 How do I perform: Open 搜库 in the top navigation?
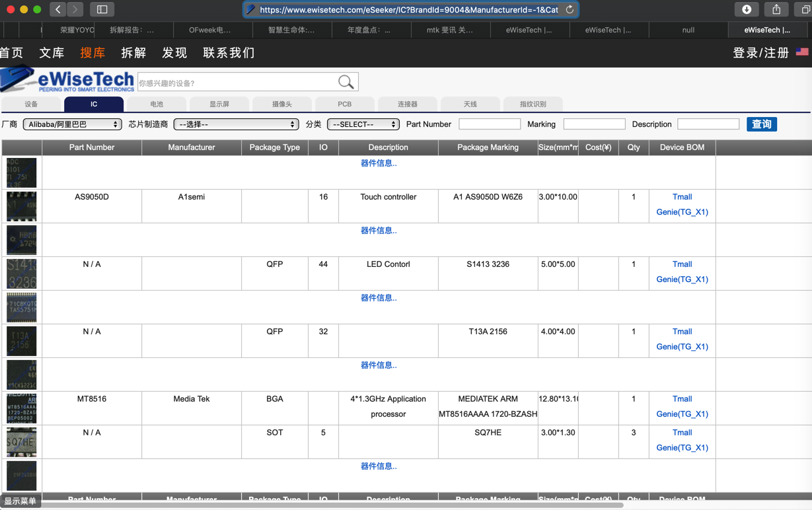click(x=93, y=53)
